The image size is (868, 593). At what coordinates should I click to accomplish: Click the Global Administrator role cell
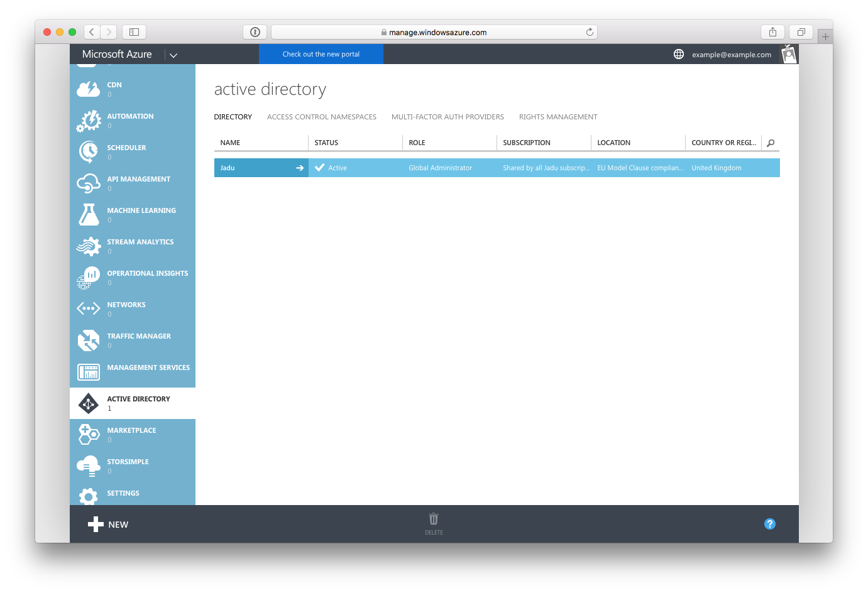coord(449,168)
